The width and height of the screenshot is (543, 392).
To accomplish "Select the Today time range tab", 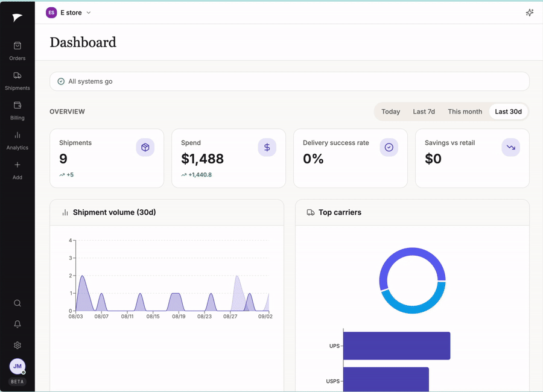I will coord(390,112).
